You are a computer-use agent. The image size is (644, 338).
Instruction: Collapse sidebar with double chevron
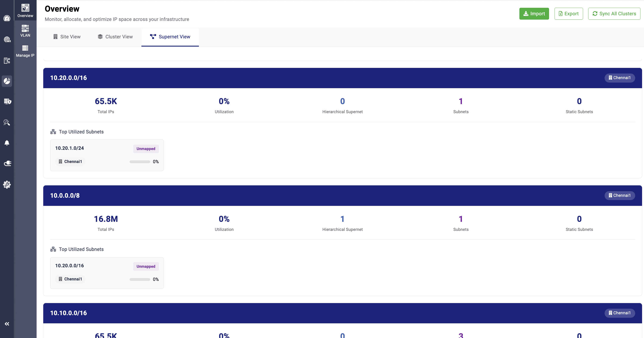(x=7, y=324)
